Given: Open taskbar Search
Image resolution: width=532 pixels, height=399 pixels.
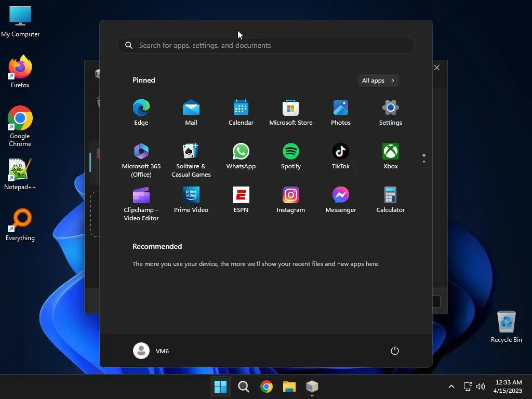Looking at the screenshot, I should tap(243, 387).
